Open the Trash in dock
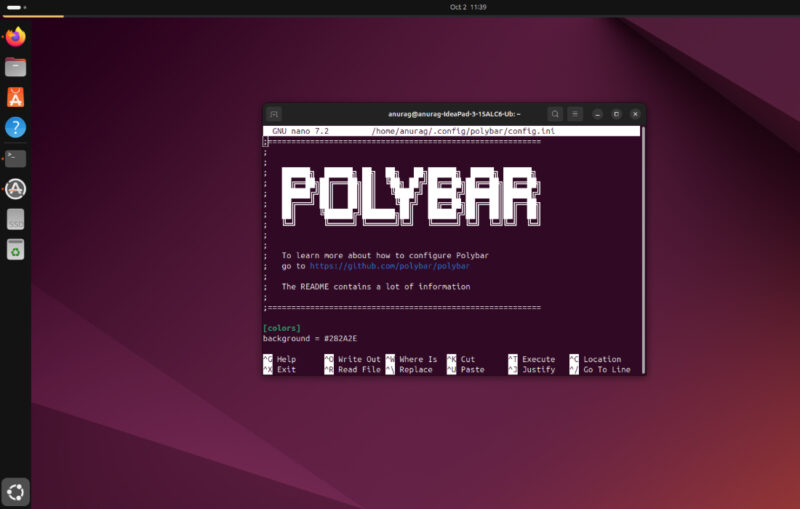This screenshot has width=800, height=509. coord(15,250)
